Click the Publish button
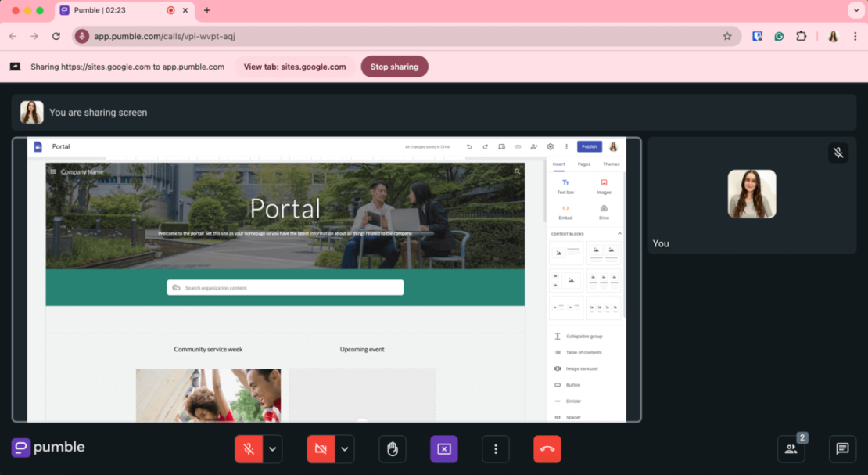The width and height of the screenshot is (868, 475). pos(589,146)
